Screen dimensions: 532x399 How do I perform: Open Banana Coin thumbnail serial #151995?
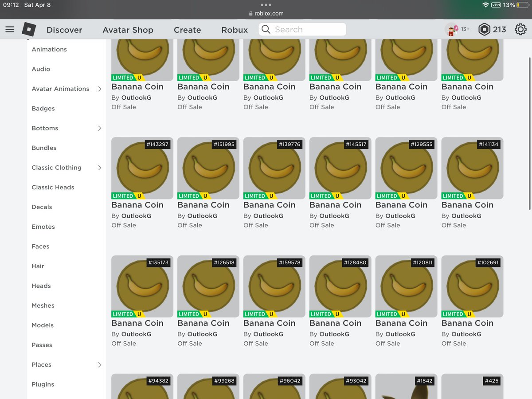click(x=208, y=168)
